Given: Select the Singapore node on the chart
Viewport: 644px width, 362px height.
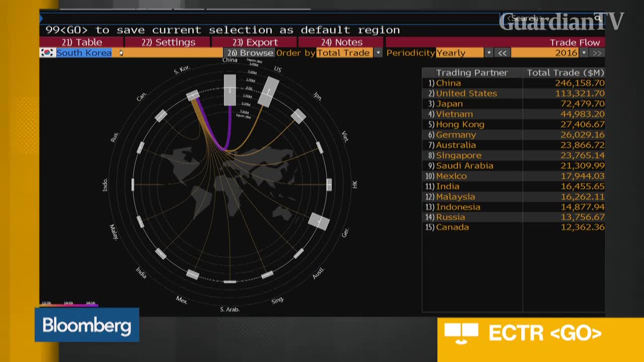Looking at the screenshot, I should coord(267,275).
